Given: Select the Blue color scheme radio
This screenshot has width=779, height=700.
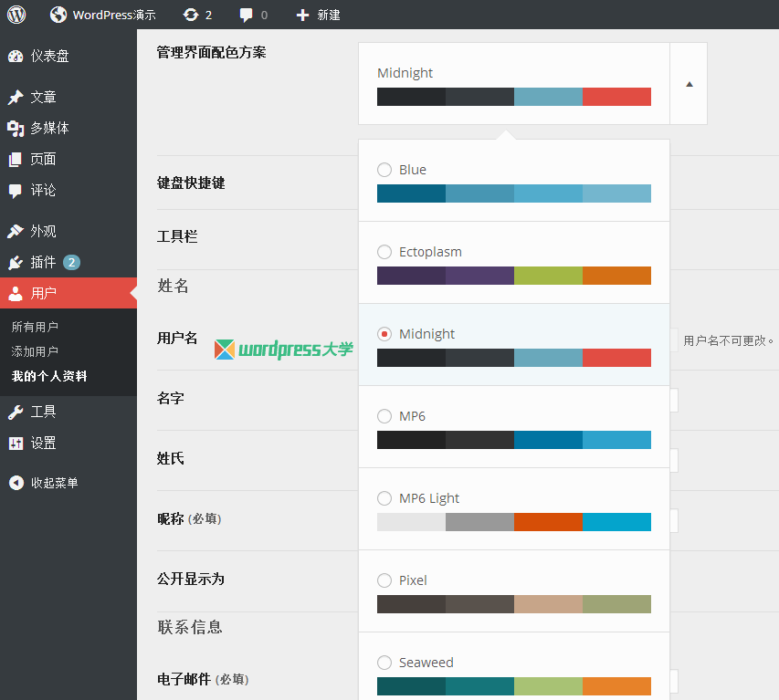Looking at the screenshot, I should (384, 170).
